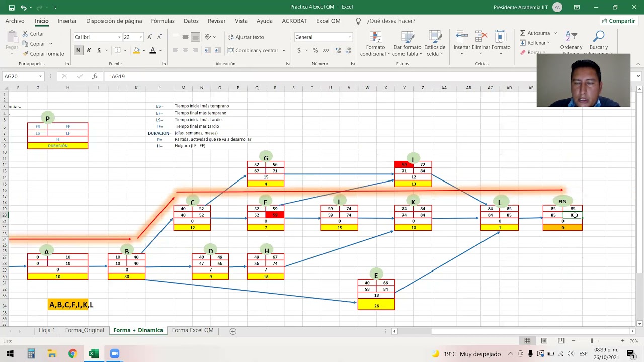
Task: Increase indent
Action: point(218,50)
